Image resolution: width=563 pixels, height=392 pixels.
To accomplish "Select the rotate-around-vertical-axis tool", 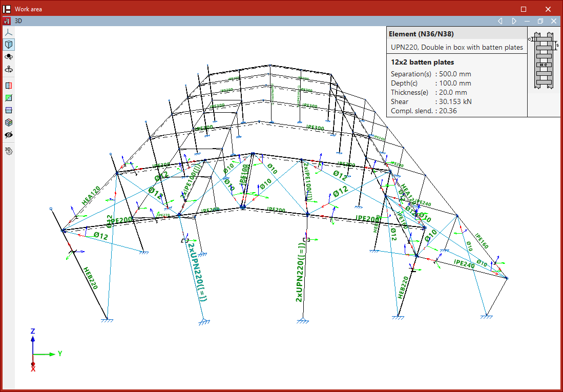I will pyautogui.click(x=9, y=69).
